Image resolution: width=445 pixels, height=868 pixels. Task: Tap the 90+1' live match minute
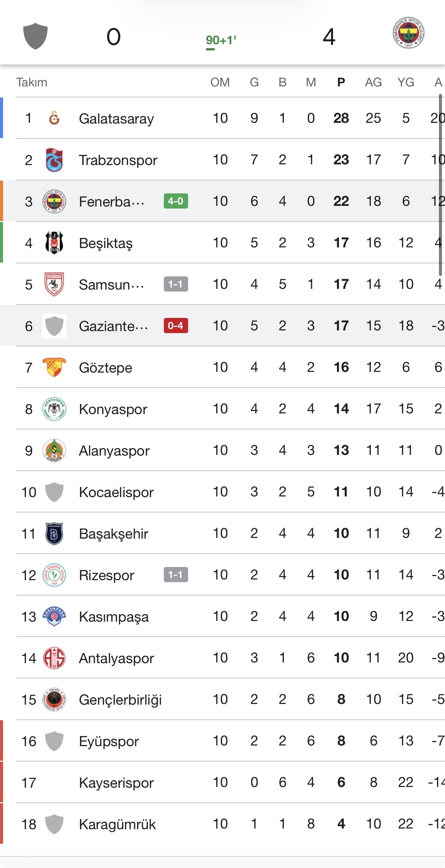coord(221,40)
